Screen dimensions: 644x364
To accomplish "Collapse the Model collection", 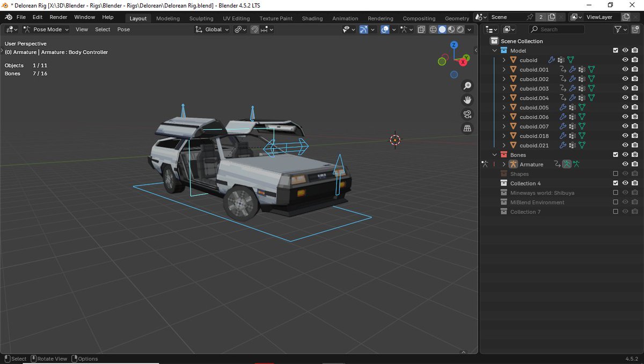I will point(495,50).
